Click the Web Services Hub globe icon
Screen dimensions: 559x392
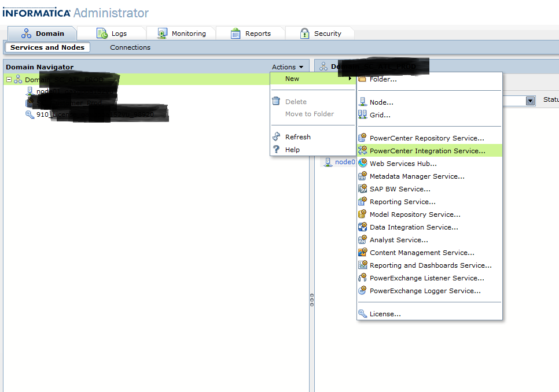click(x=363, y=164)
